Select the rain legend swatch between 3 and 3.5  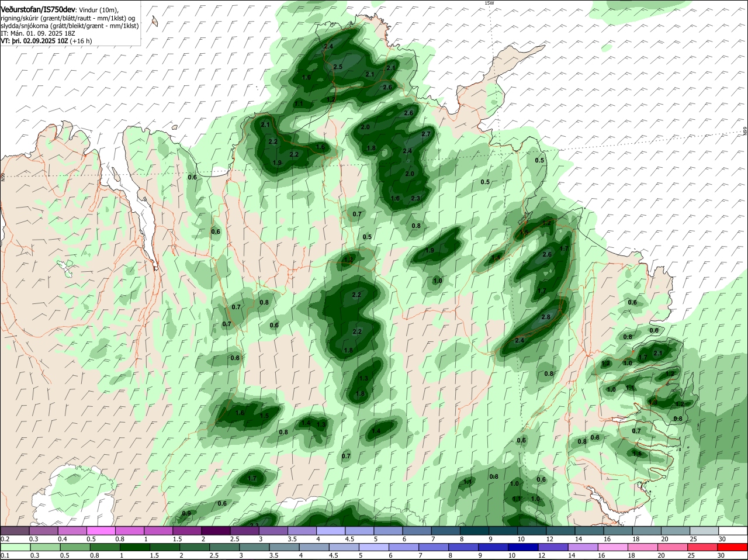click(x=254, y=548)
